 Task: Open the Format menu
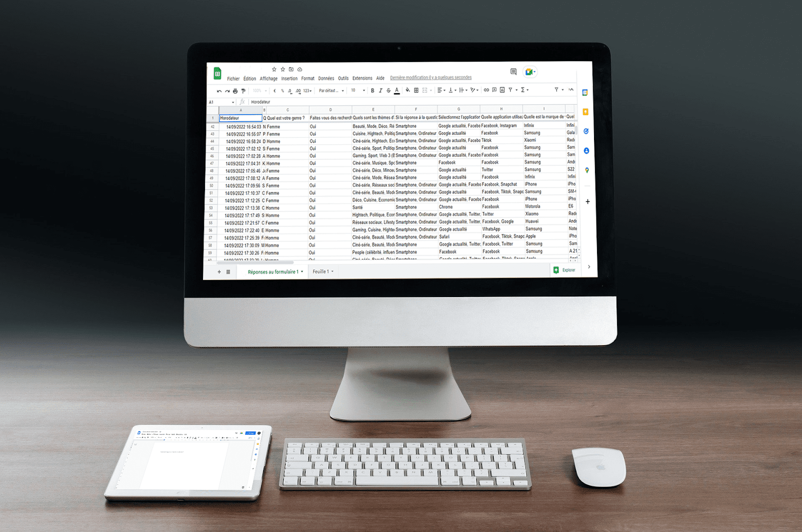(308, 79)
